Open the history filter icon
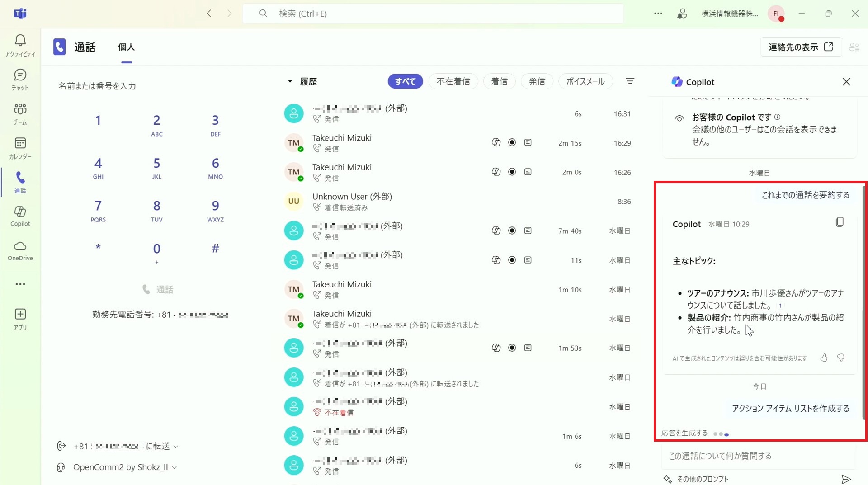 (630, 81)
